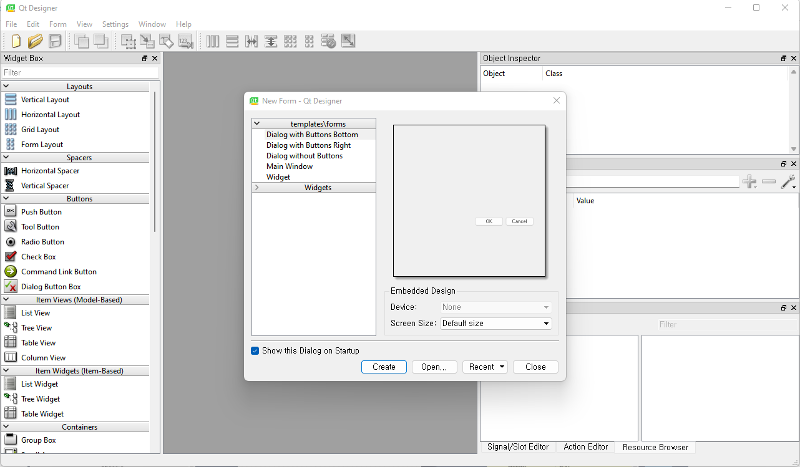This screenshot has width=800, height=467.
Task: Click the Close button in New Form dialog
Action: coord(535,366)
